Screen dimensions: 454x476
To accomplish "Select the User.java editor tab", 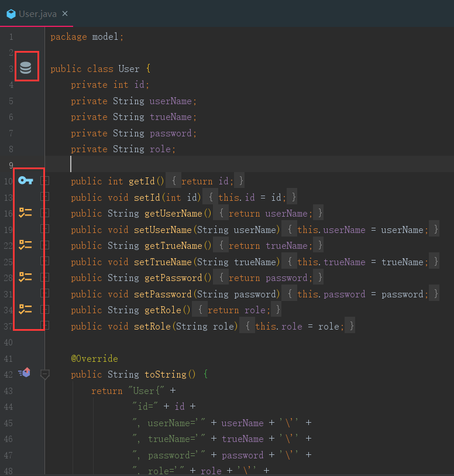I will point(37,13).
